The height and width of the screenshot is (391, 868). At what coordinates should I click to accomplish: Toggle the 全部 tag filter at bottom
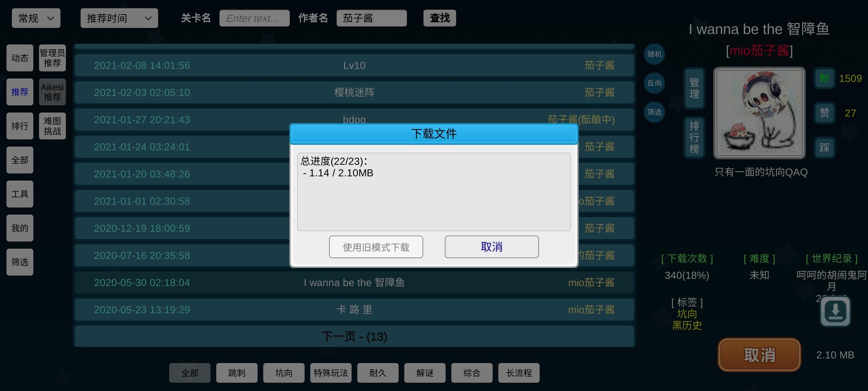point(190,373)
